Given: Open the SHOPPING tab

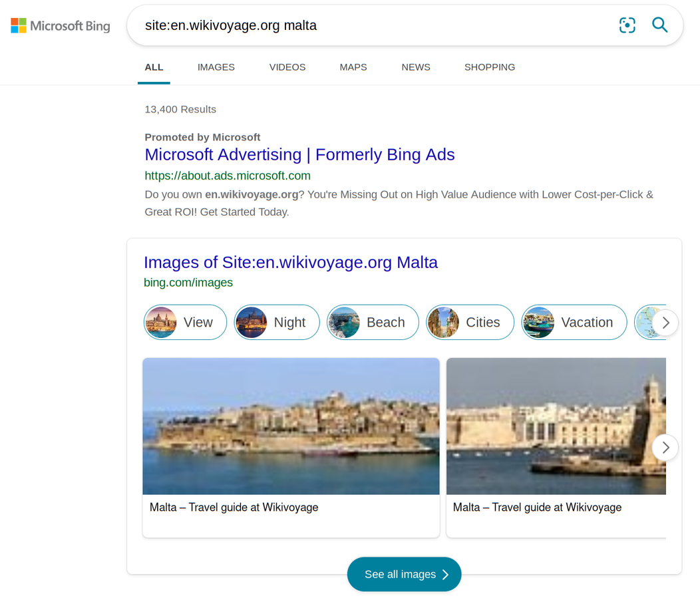Looking at the screenshot, I should click(x=490, y=67).
